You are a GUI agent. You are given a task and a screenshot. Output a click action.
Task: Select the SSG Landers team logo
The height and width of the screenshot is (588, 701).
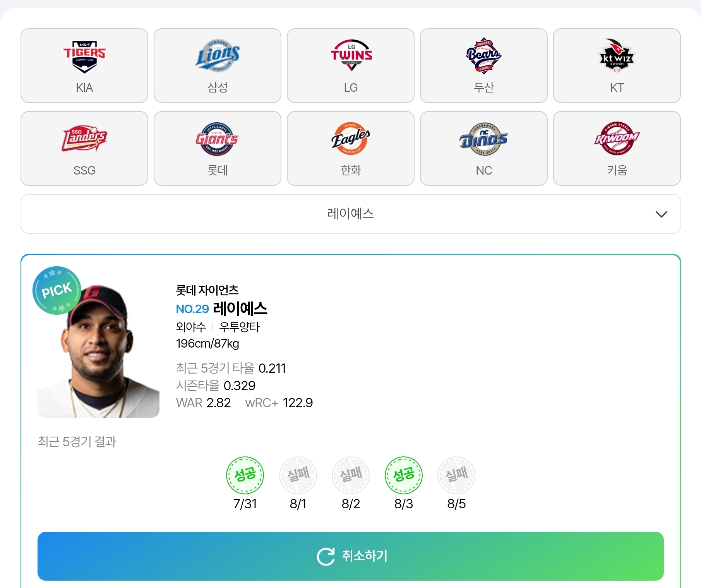click(84, 138)
